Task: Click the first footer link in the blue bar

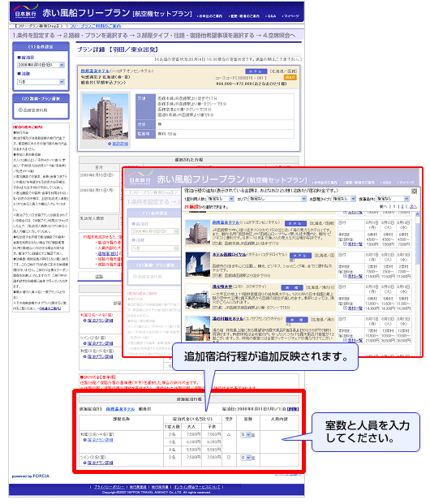Action: pyautogui.click(x=109, y=487)
